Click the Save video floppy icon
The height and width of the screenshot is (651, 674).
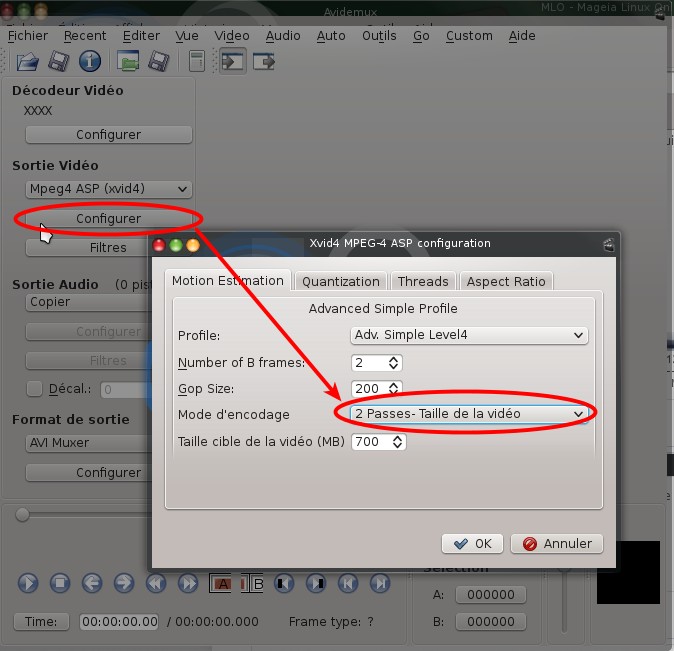[x=59, y=61]
